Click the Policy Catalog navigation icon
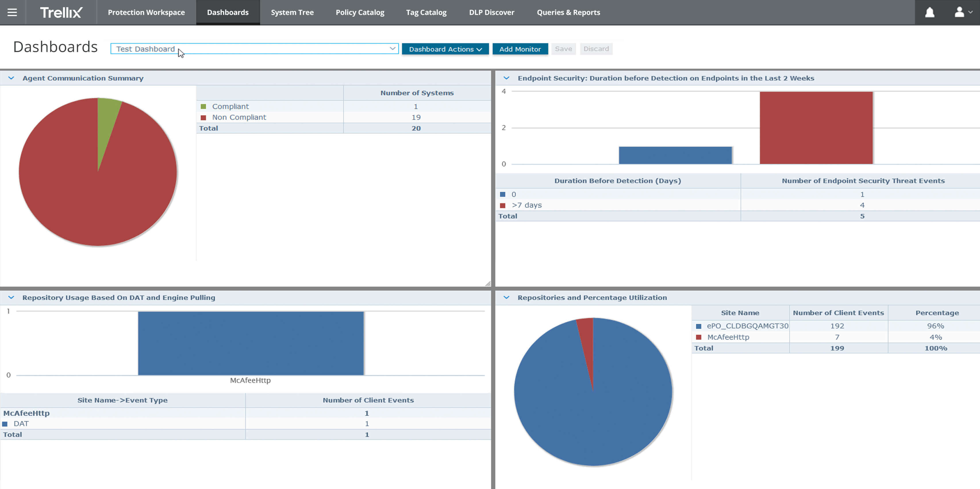This screenshot has width=980, height=489. [x=360, y=12]
